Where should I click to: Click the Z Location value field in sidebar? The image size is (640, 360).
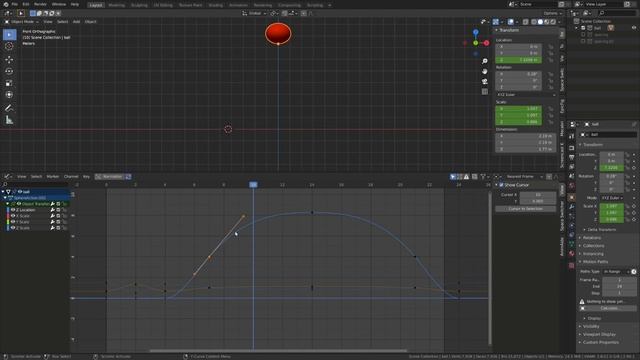(518, 60)
